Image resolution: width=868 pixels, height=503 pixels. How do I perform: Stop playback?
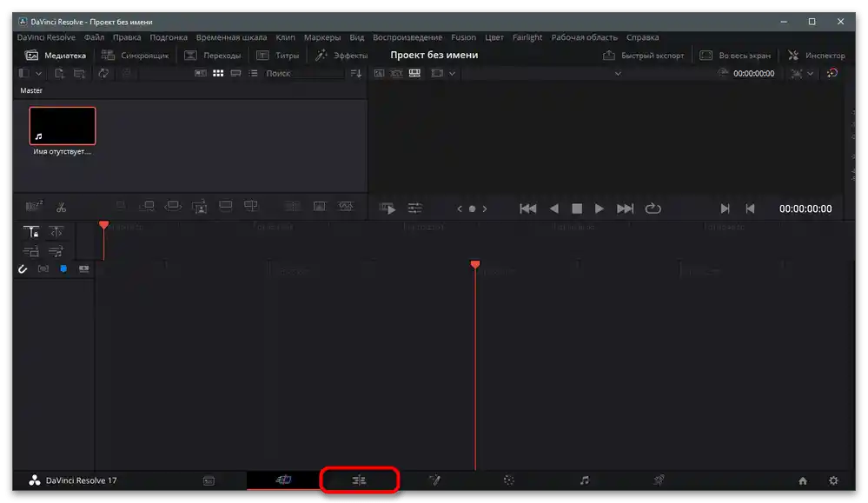[577, 208]
